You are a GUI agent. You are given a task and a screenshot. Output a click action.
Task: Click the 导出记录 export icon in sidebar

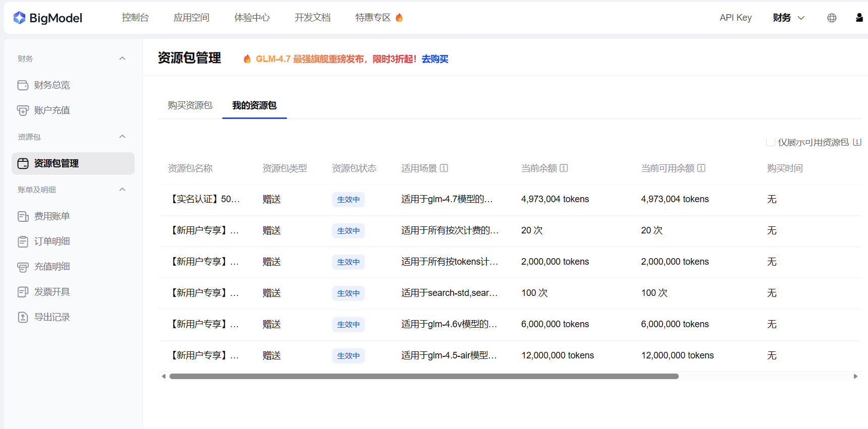23,317
